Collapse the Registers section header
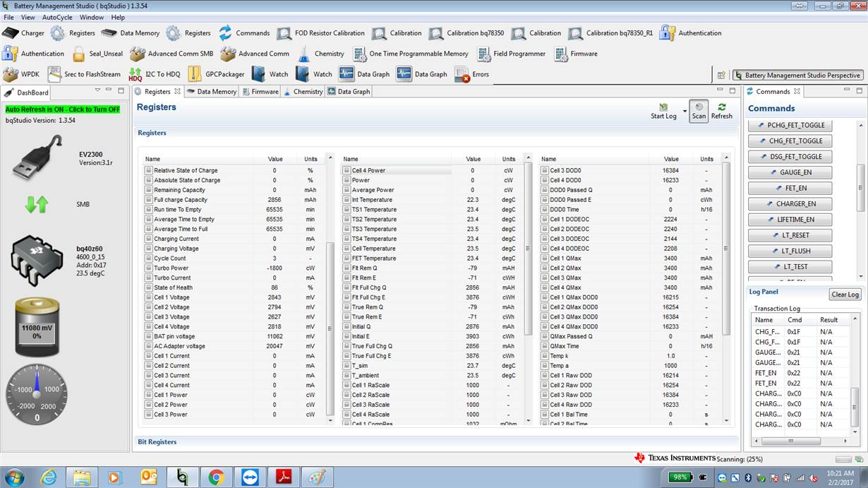Image resolution: width=868 pixels, height=488 pixels. [152, 133]
